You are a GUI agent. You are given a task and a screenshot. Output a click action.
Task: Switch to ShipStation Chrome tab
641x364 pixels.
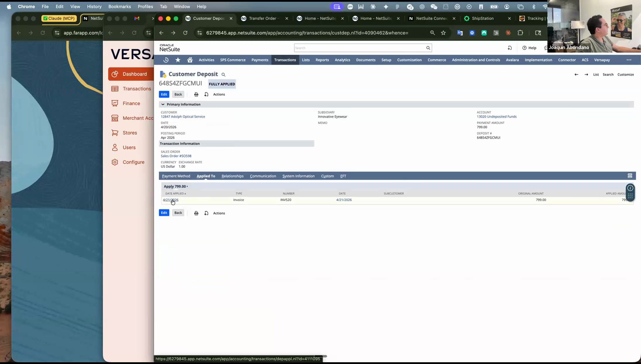483,18
